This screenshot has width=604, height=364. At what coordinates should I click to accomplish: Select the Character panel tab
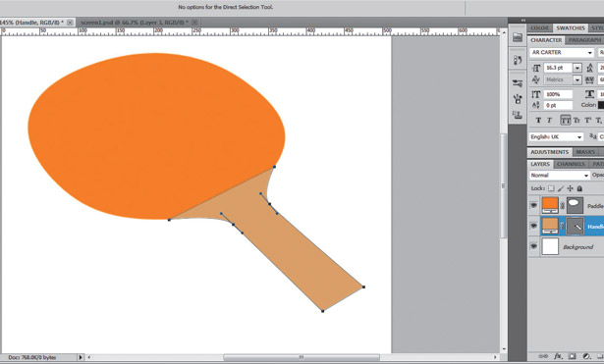click(x=546, y=40)
